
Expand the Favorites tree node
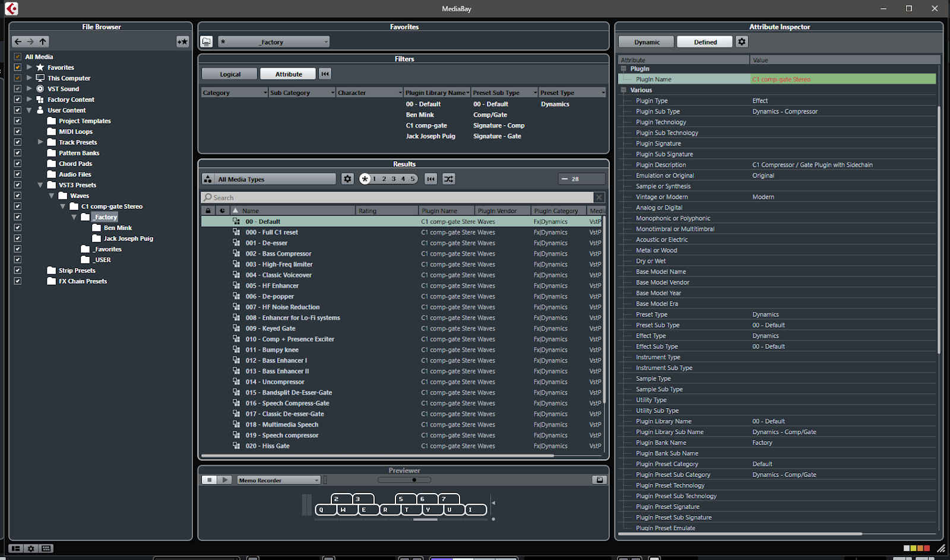click(29, 68)
